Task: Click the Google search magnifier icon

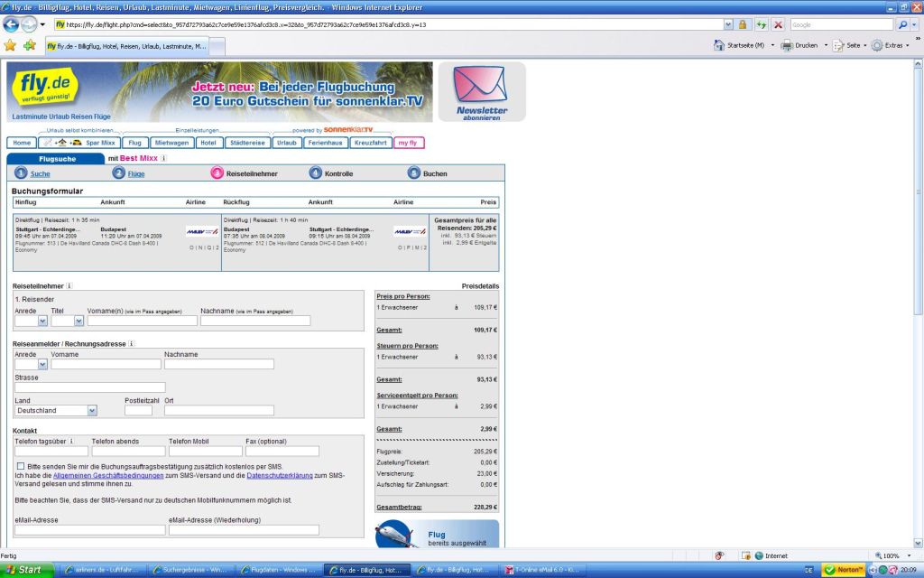Action: tap(902, 24)
